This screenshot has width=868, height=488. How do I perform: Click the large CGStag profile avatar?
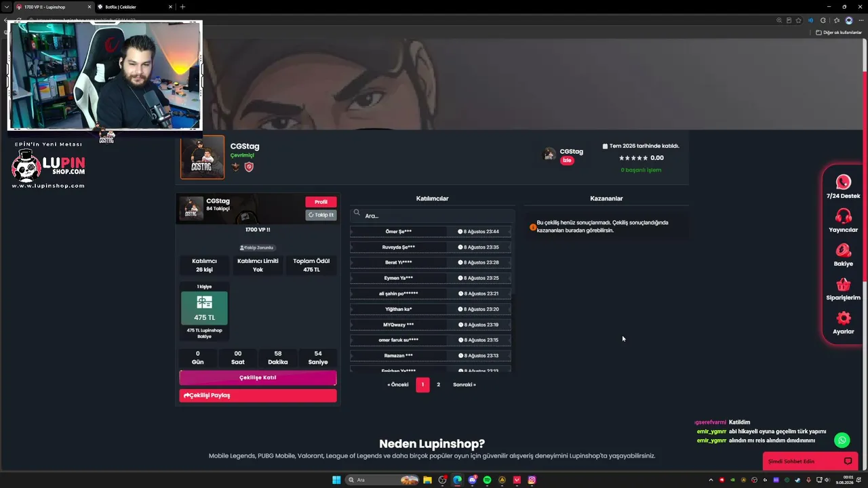click(202, 157)
